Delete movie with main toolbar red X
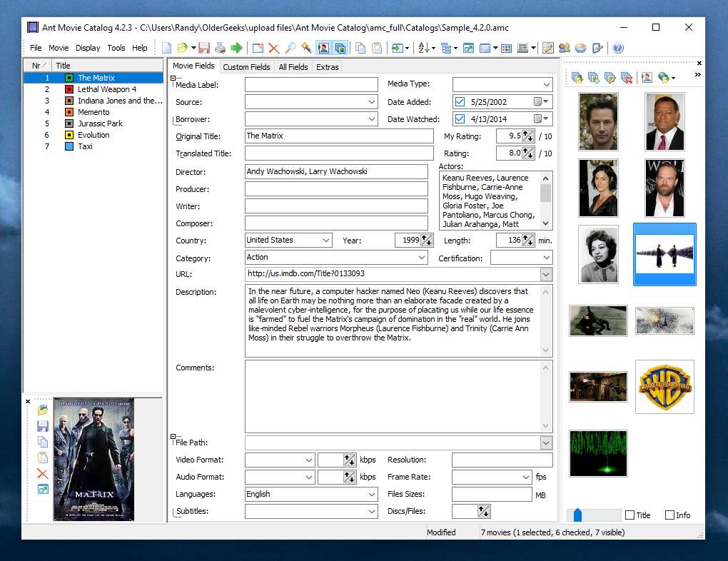728x561 pixels. [x=274, y=48]
